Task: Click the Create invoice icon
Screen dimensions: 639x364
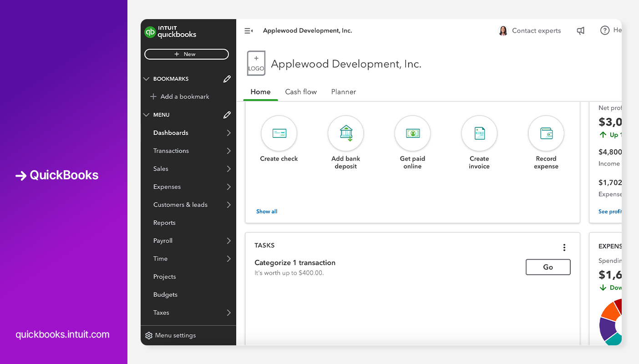Action: [479, 133]
